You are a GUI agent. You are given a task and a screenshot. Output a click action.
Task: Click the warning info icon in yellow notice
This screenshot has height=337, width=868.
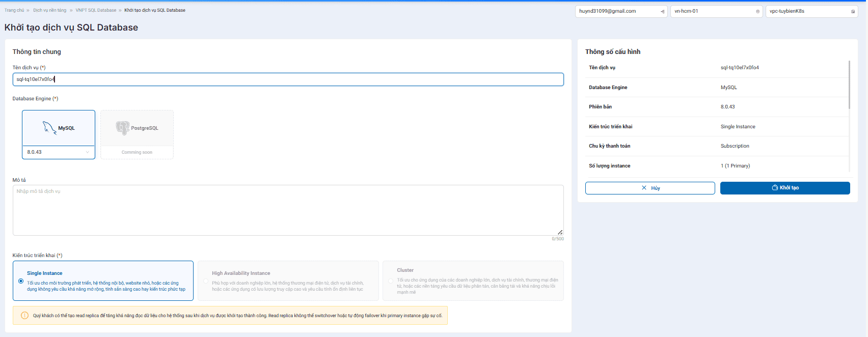click(24, 316)
